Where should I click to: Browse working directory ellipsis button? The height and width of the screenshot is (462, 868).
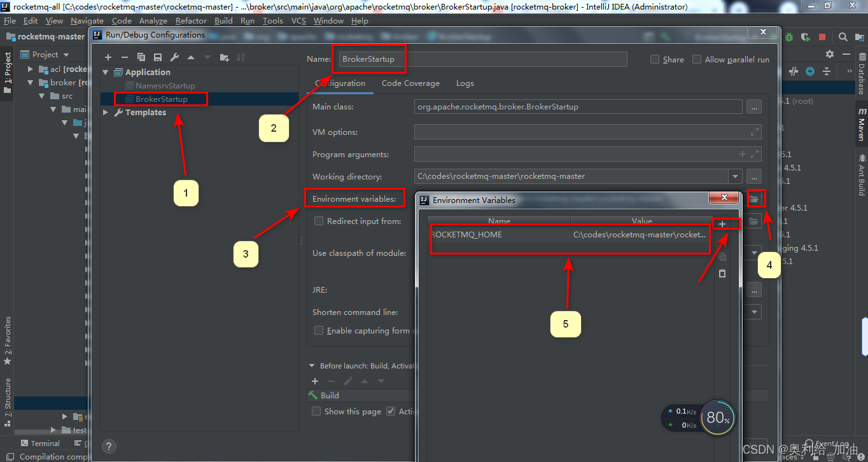coord(754,176)
